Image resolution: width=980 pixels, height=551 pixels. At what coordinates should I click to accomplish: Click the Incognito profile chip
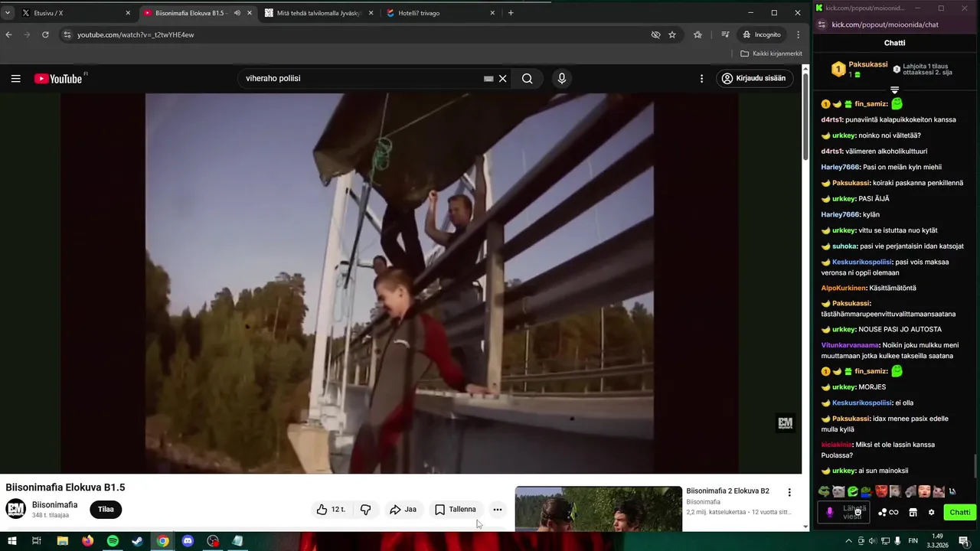763,34
